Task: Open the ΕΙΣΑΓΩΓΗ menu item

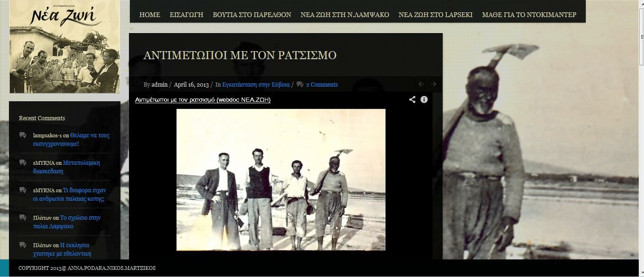Action: point(186,15)
